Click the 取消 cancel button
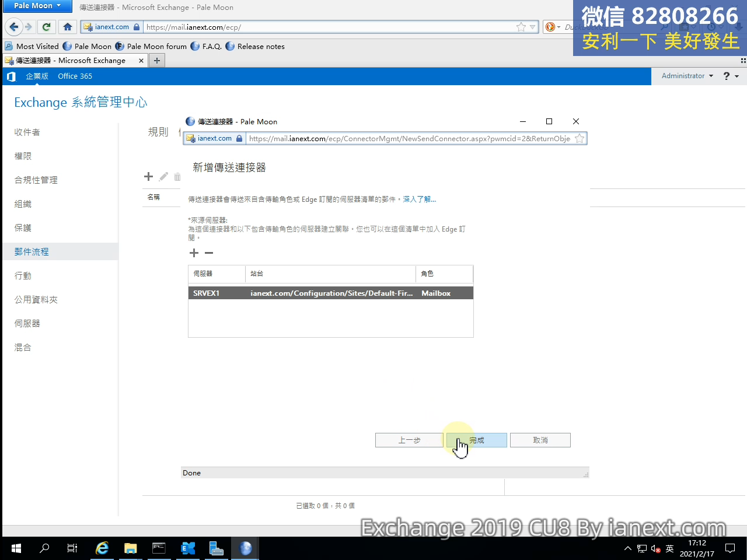 tap(540, 440)
